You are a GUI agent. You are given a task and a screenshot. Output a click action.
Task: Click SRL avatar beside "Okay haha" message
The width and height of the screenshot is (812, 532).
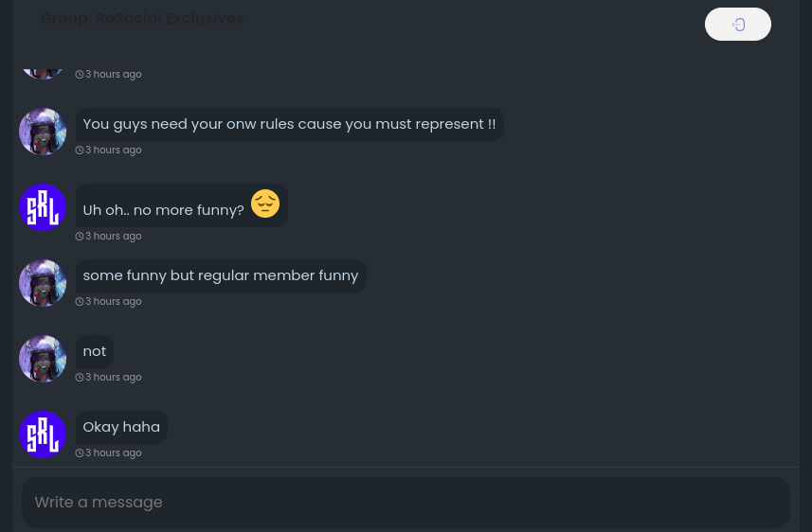43,434
